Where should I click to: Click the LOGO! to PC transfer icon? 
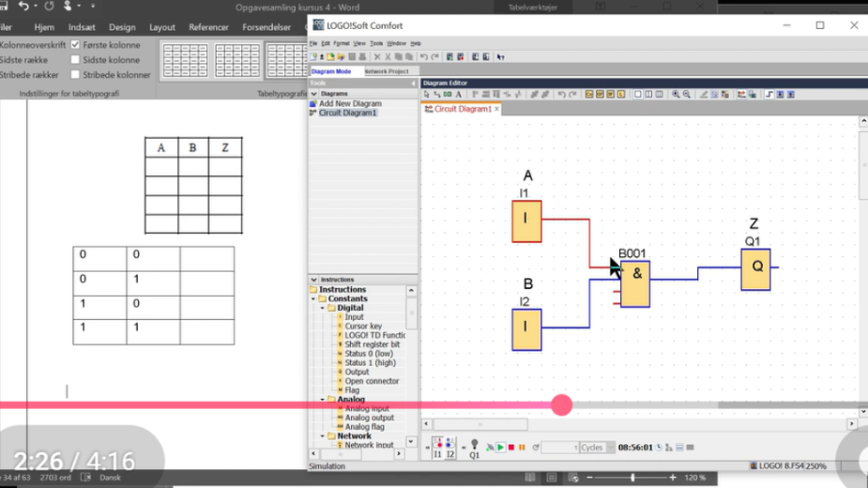(x=486, y=56)
